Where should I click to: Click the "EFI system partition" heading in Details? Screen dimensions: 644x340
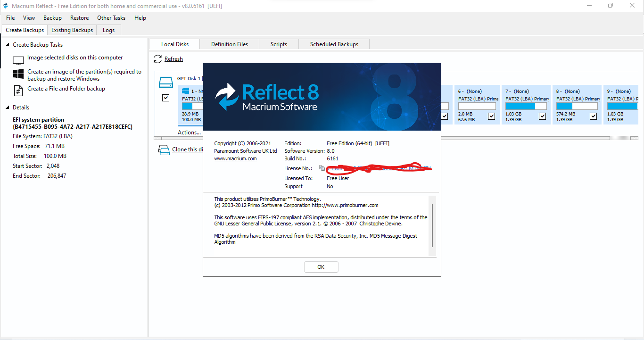coord(39,120)
